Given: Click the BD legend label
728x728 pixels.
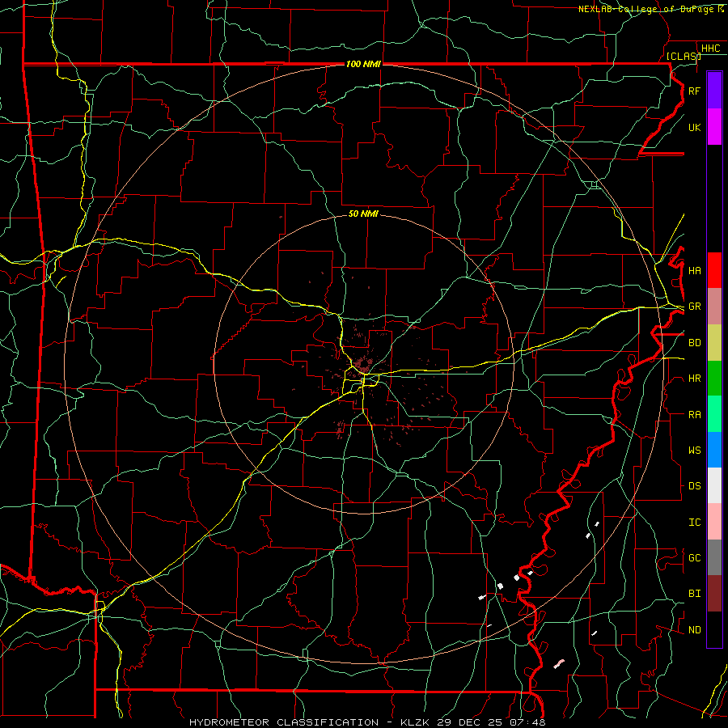Looking at the screenshot, I should (x=694, y=343).
